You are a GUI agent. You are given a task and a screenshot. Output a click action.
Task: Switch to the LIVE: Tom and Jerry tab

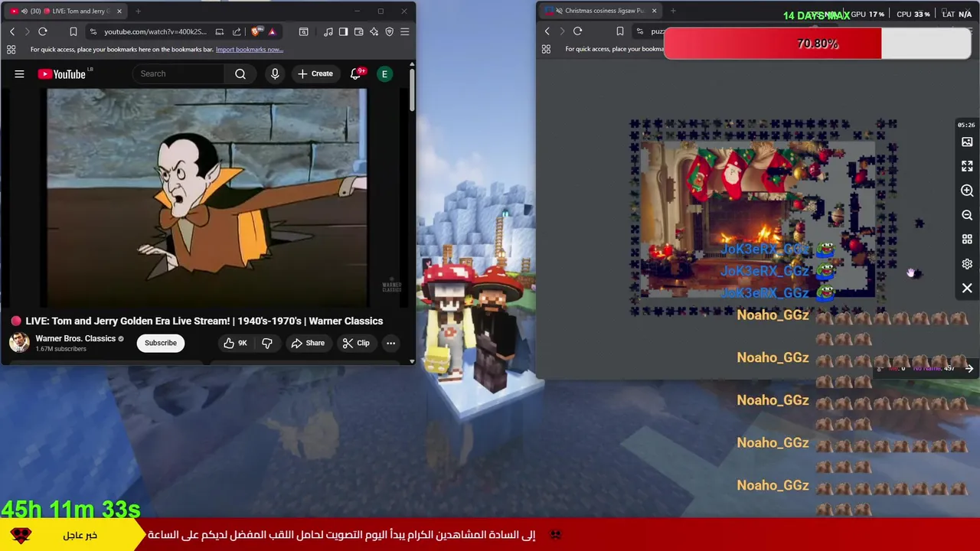[67, 11]
